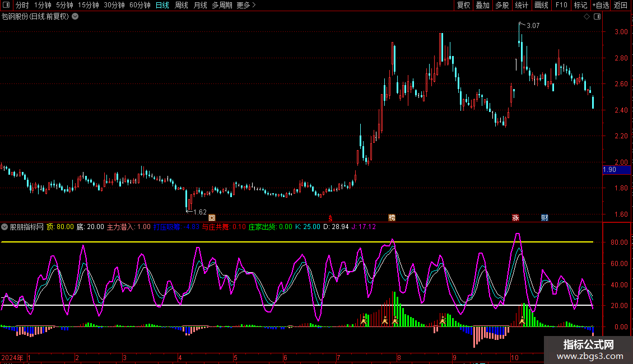The height and width of the screenshot is (364, 633).
Task: Click the D: 28.94 value
Action: [336, 227]
